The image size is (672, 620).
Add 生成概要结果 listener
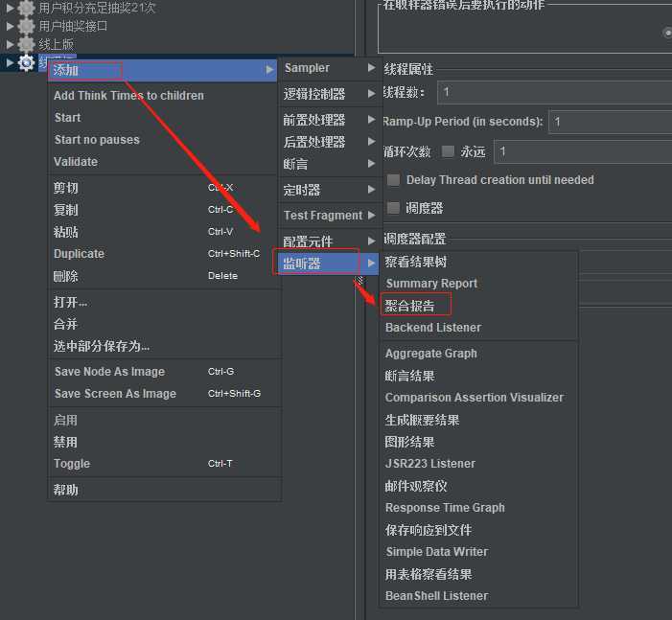[478, 420]
